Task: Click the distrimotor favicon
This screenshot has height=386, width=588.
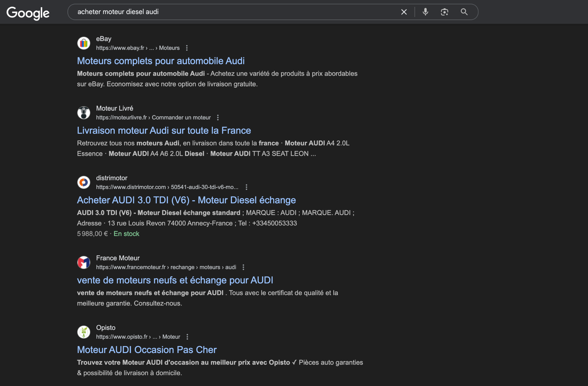Action: tap(84, 182)
